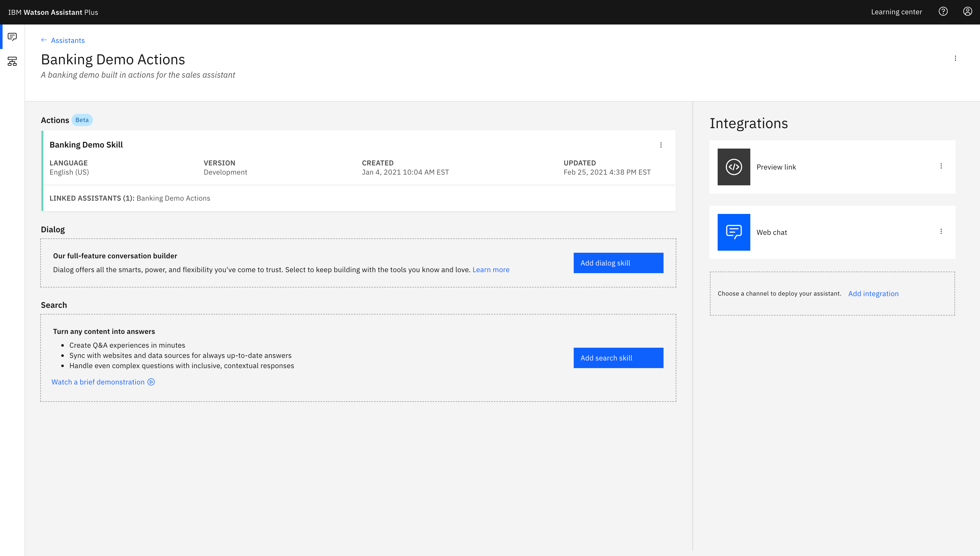Click the help question mark icon
980x556 pixels.
(943, 11)
